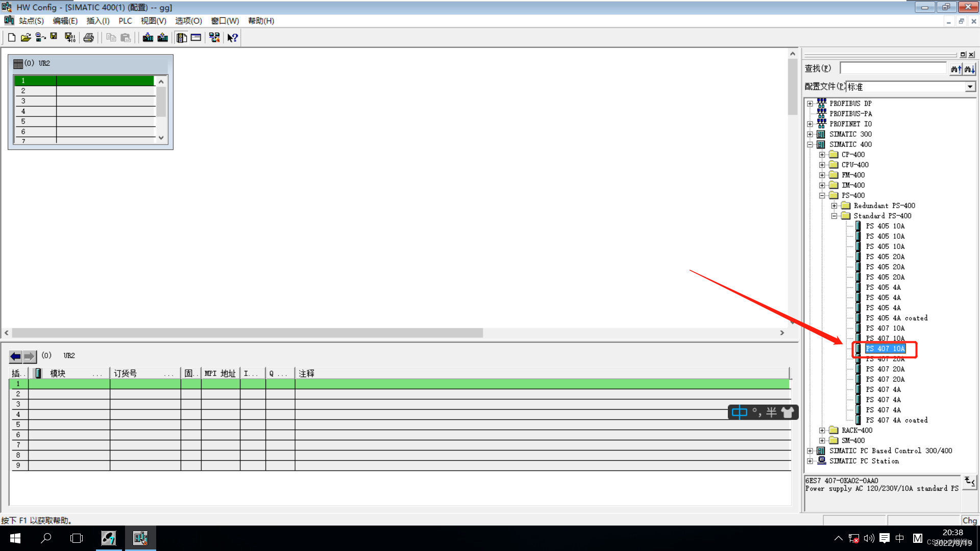Viewport: 980px width, 551px height.
Task: Click the Print icon in toolbar
Action: point(88,37)
